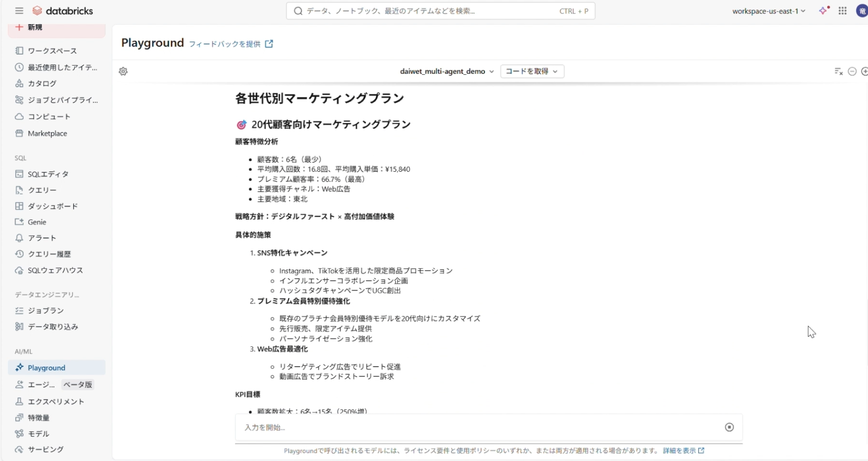Open モデル
868x461 pixels.
click(38, 434)
